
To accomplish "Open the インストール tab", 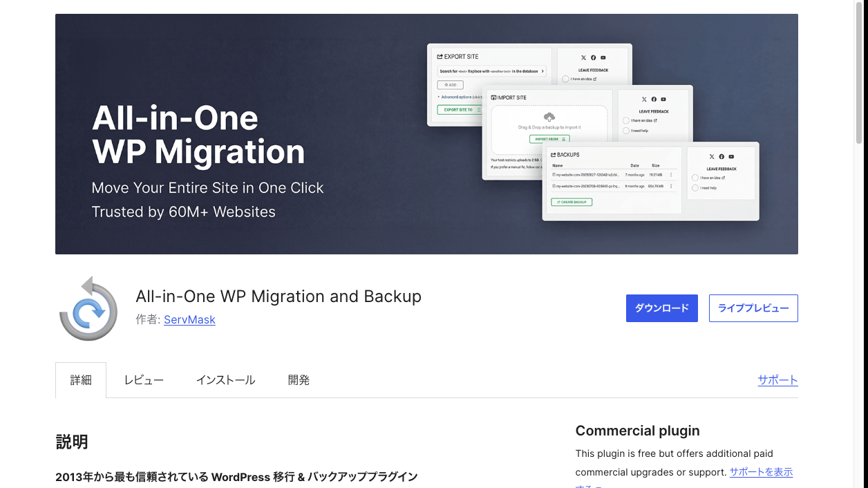I will click(x=225, y=380).
